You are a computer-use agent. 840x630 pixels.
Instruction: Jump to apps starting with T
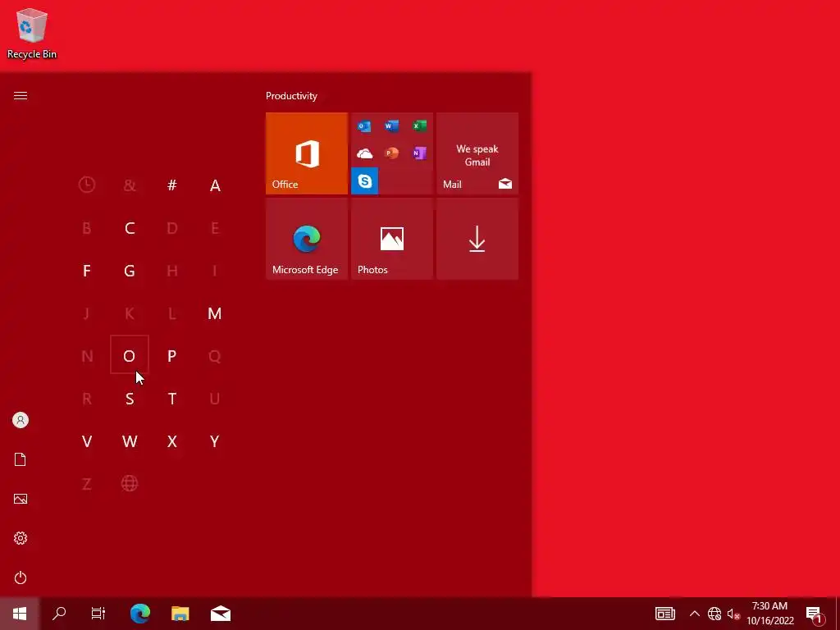[x=172, y=399]
